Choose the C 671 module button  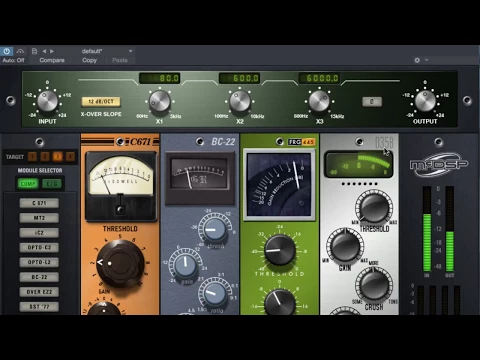[39, 203]
